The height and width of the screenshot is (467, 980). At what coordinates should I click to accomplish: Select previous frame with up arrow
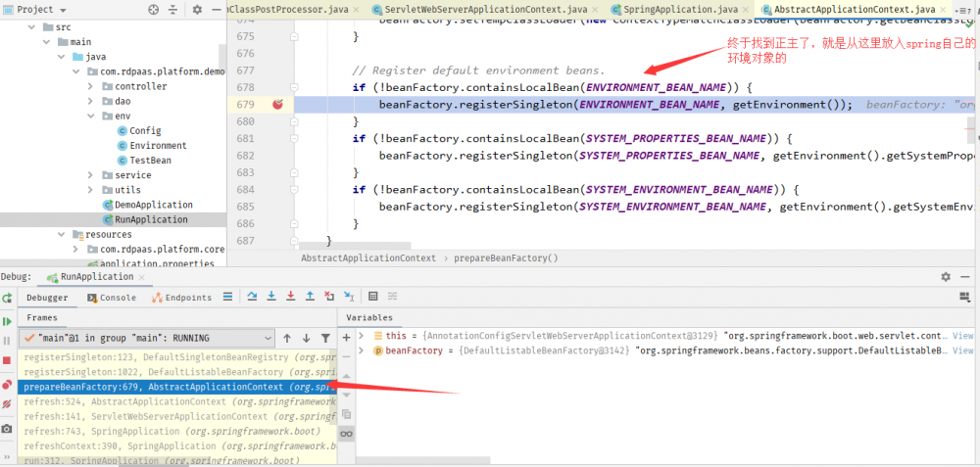click(287, 339)
